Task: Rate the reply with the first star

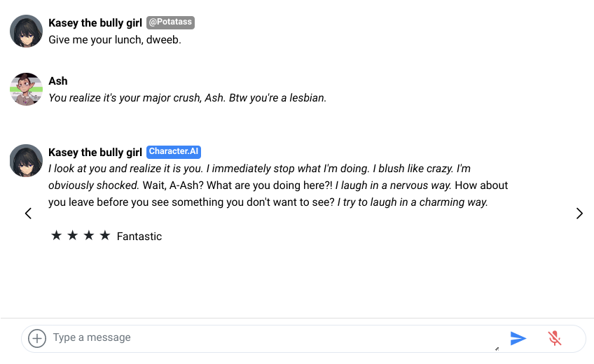Action: 57,236
